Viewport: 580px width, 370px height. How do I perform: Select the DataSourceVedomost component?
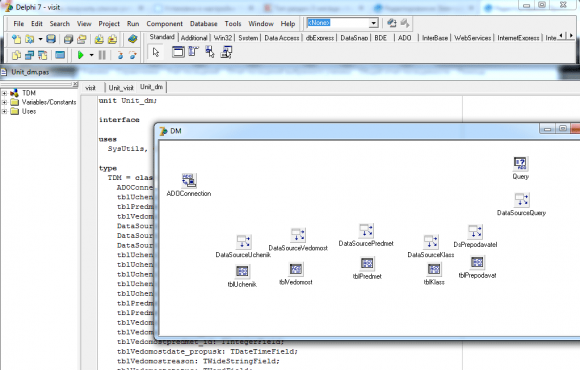pyautogui.click(x=298, y=235)
